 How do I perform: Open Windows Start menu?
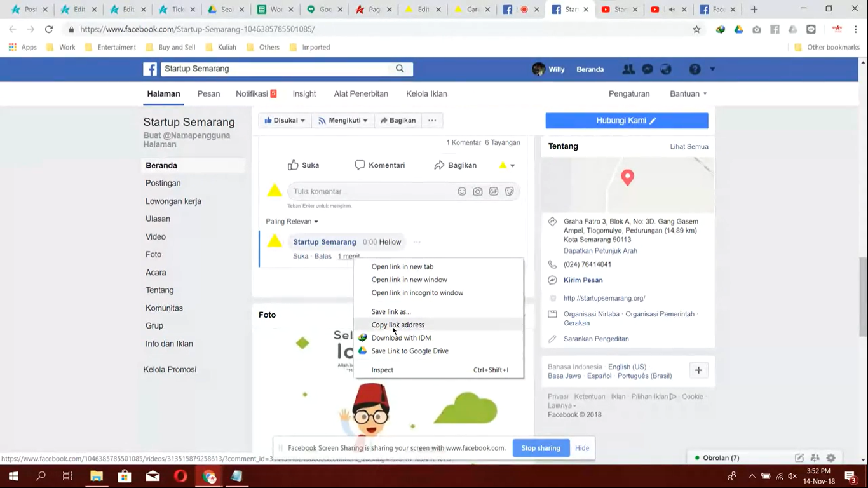tap(13, 476)
